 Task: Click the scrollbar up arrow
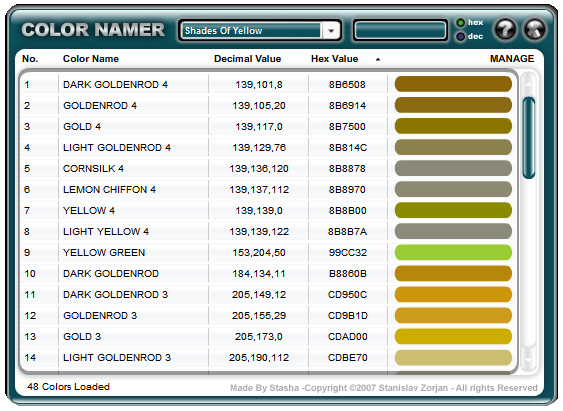click(529, 84)
